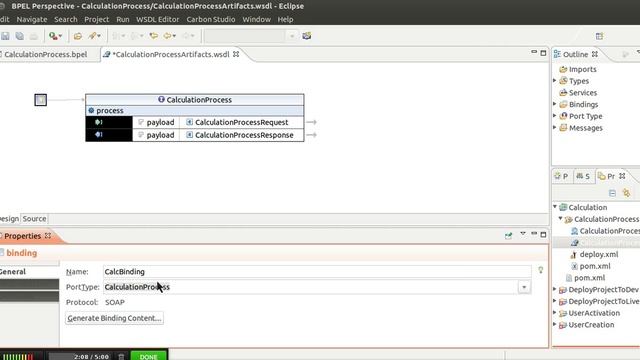Select CalculationProcessRequest message in diagram
640x360 pixels.
241,122
